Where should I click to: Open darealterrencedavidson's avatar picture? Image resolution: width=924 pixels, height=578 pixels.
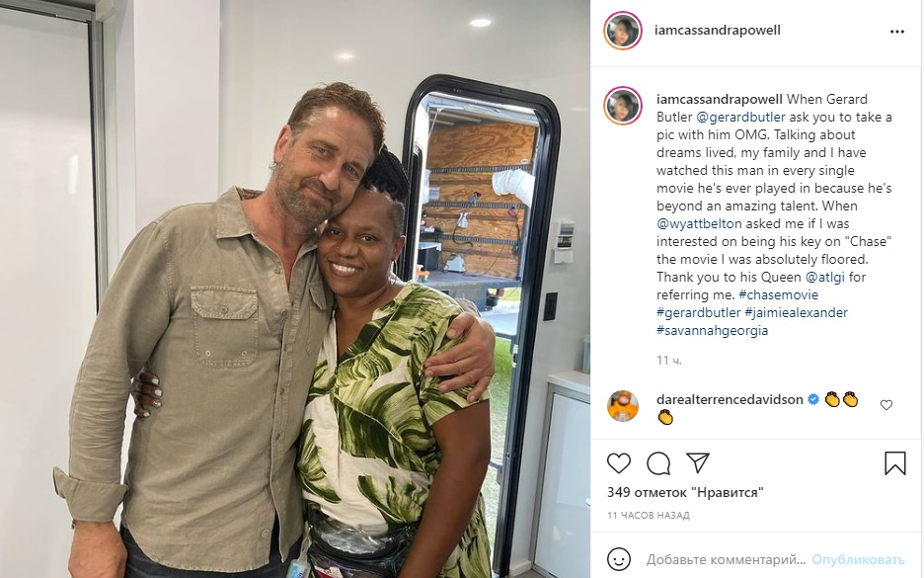pyautogui.click(x=623, y=406)
